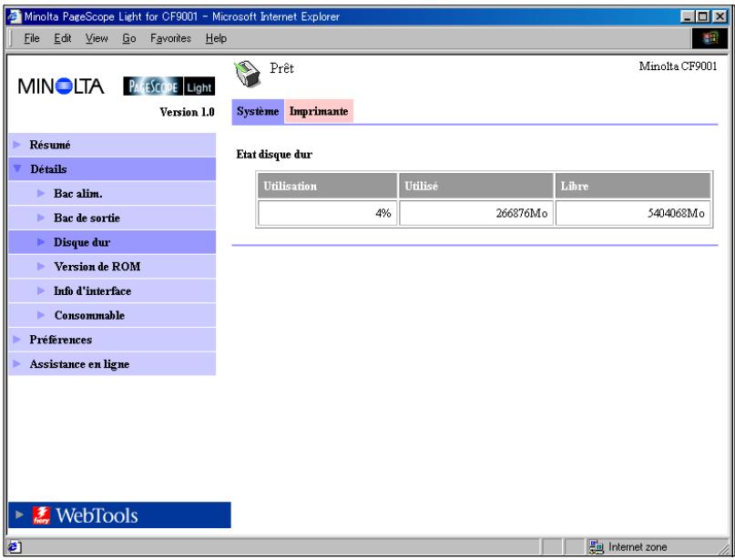Expand the Assistance en ligne arrow
The width and height of the screenshot is (735, 560).
[x=17, y=363]
